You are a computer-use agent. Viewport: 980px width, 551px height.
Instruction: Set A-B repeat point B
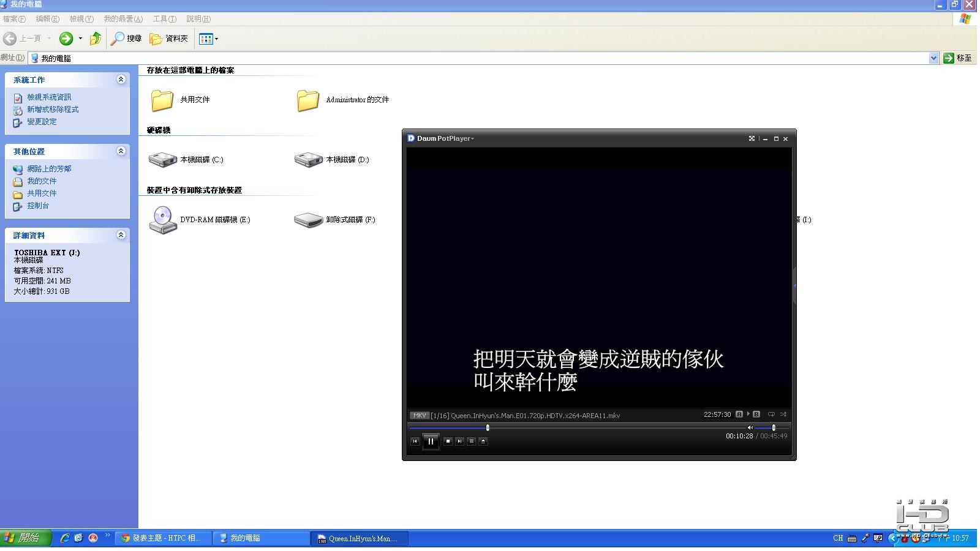tap(756, 414)
